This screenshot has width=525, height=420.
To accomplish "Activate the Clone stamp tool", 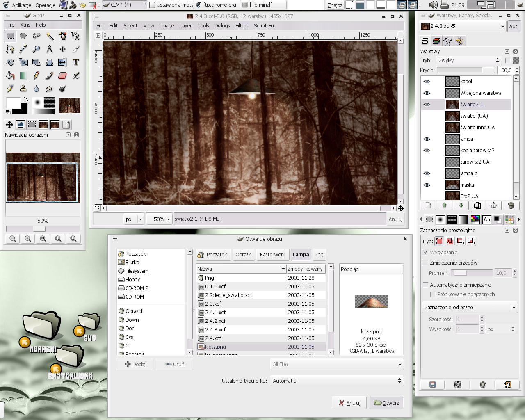I will [x=23, y=89].
